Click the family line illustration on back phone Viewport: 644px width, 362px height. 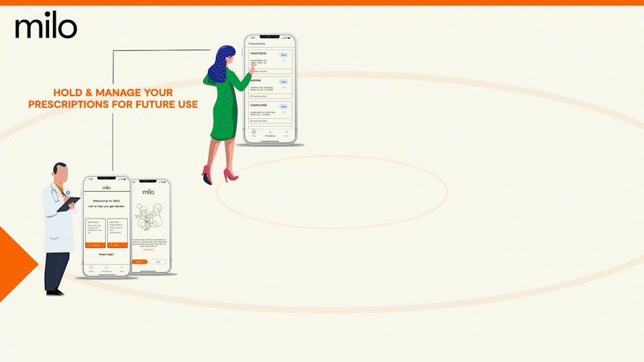(150, 217)
